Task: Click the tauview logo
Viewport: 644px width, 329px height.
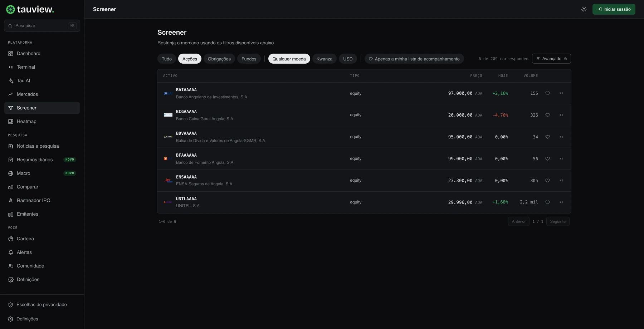Action: pyautogui.click(x=30, y=9)
